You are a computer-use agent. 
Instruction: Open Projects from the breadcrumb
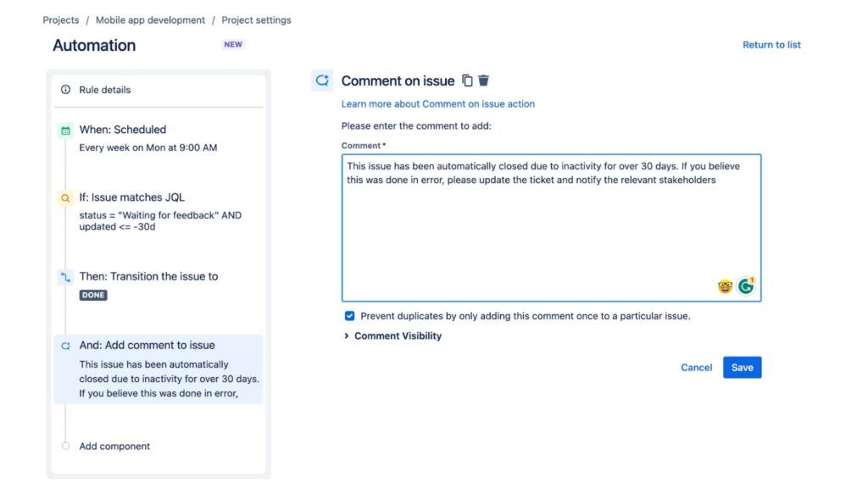[x=60, y=19]
